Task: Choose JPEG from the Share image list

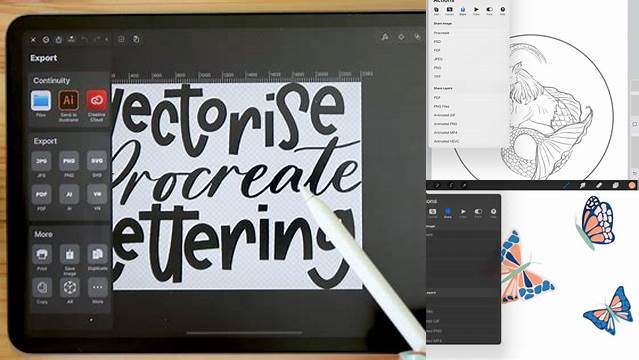Action: 438,59
